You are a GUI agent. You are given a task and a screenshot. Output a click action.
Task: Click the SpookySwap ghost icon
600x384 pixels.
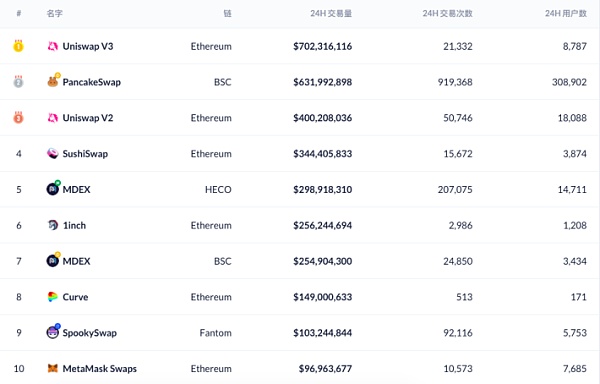[53, 332]
